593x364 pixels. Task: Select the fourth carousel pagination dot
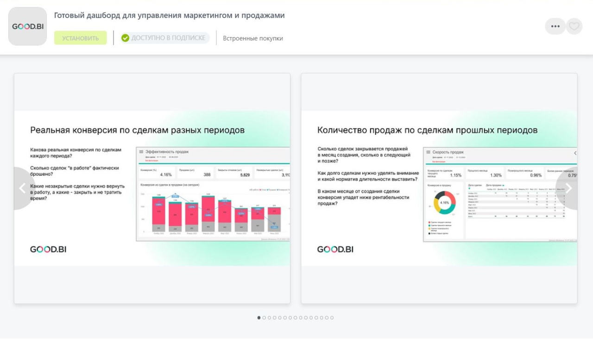click(x=275, y=318)
